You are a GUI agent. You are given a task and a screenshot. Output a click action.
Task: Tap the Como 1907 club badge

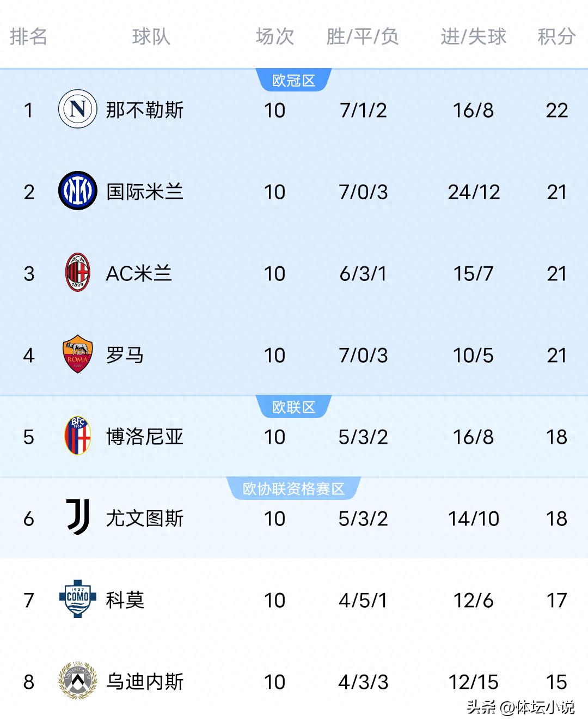(x=77, y=598)
